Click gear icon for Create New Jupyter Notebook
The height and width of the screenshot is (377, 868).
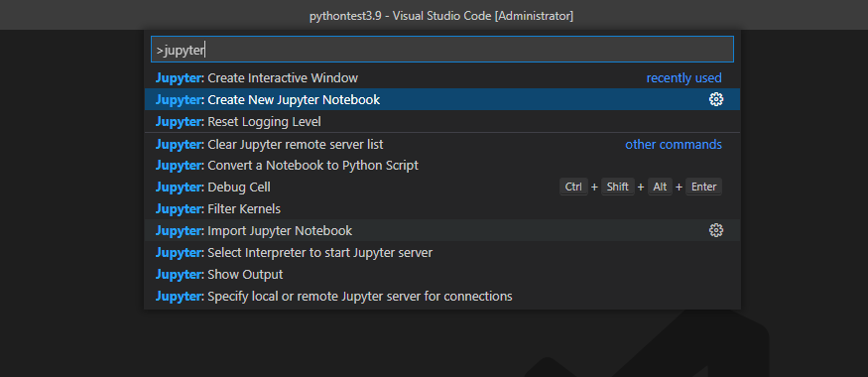tap(716, 99)
